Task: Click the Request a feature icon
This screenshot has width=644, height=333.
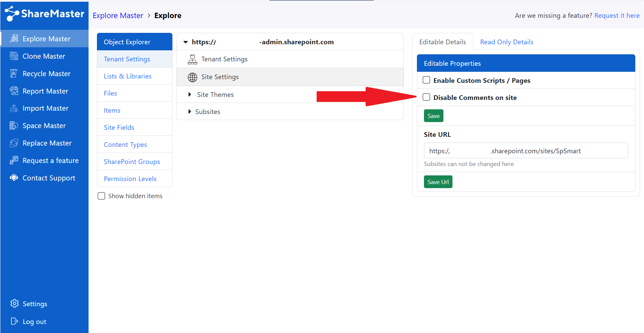Action: click(14, 160)
